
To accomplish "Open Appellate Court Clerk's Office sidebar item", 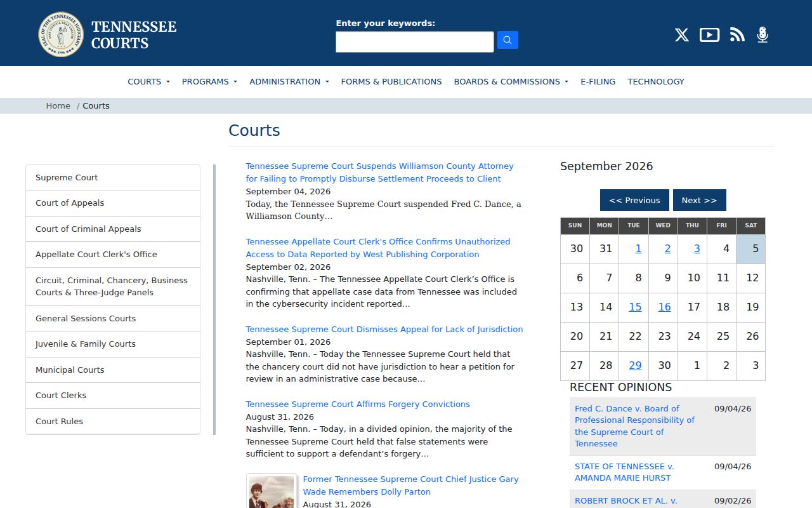I will [x=113, y=255].
